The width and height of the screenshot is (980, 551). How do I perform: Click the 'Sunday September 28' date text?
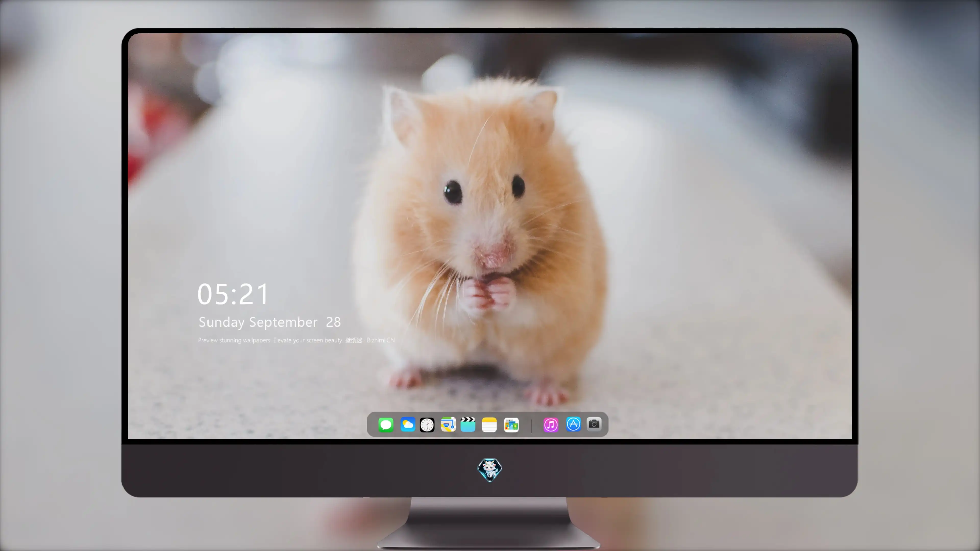click(x=270, y=322)
